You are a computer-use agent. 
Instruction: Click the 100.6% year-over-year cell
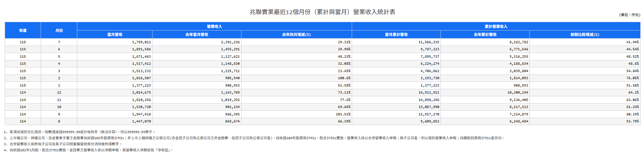(344, 78)
